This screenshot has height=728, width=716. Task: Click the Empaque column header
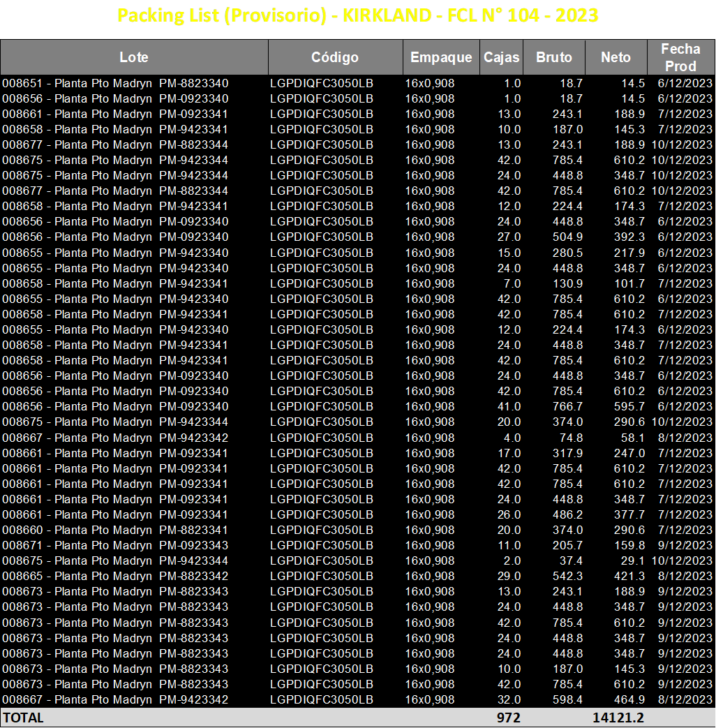[x=441, y=57]
